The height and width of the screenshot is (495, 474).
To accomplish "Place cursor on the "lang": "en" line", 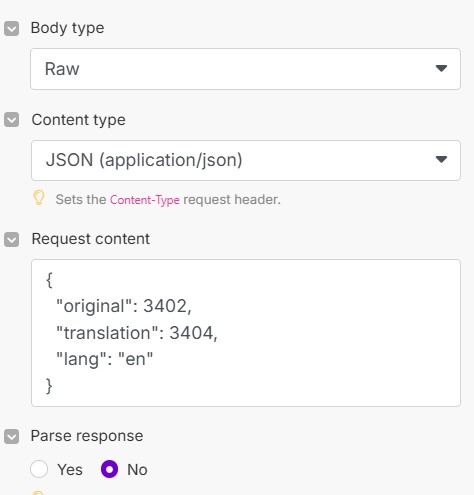I will point(104,359).
